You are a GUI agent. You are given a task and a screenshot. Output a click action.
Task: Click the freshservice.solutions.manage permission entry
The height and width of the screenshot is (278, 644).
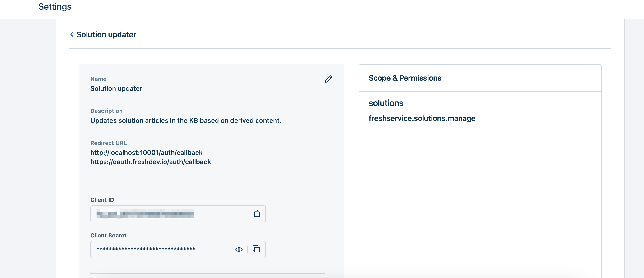coord(422,118)
